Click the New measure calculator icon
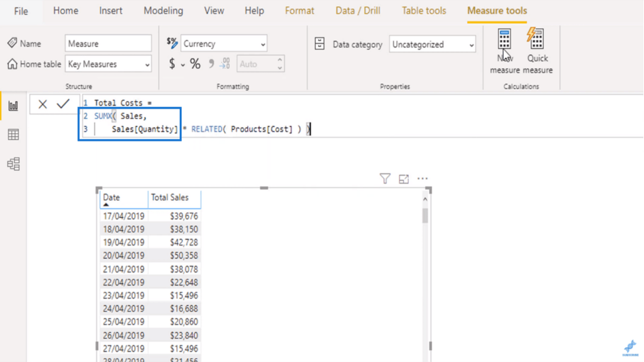Image resolution: width=644 pixels, height=362 pixels. pyautogui.click(x=504, y=39)
